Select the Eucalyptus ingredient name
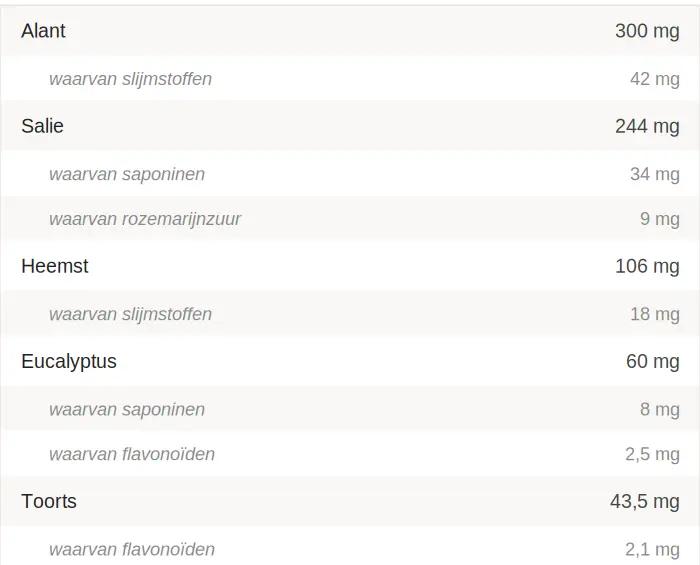The width and height of the screenshot is (700, 565). click(x=69, y=361)
